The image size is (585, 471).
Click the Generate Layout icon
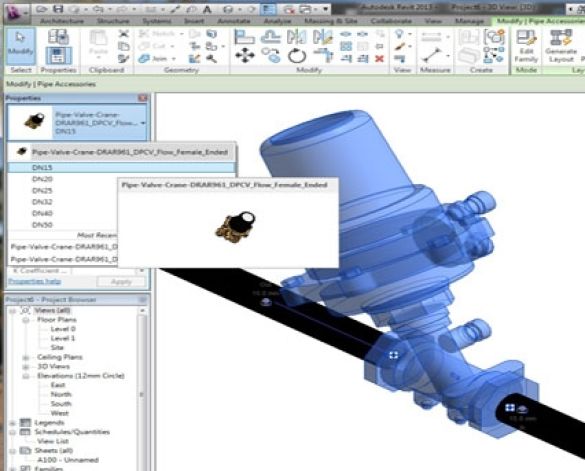(560, 46)
